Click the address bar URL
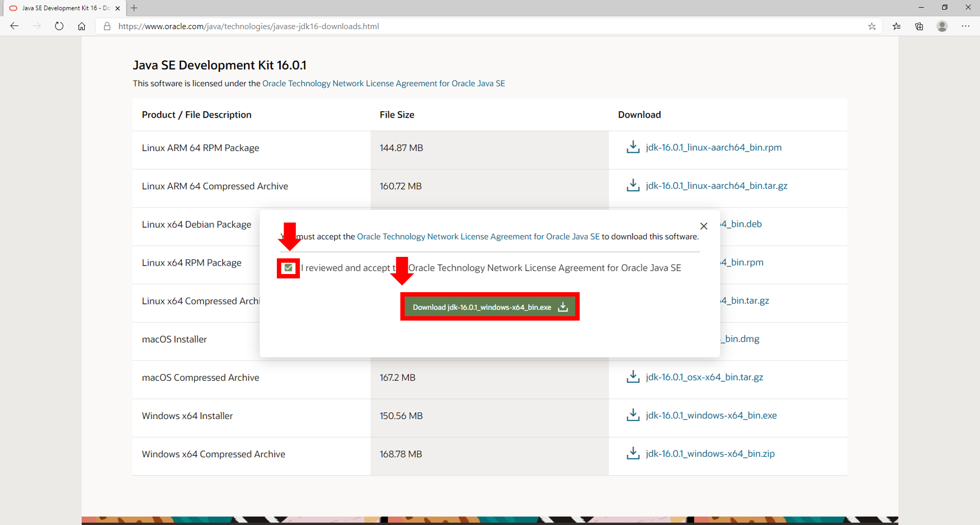 click(x=249, y=26)
